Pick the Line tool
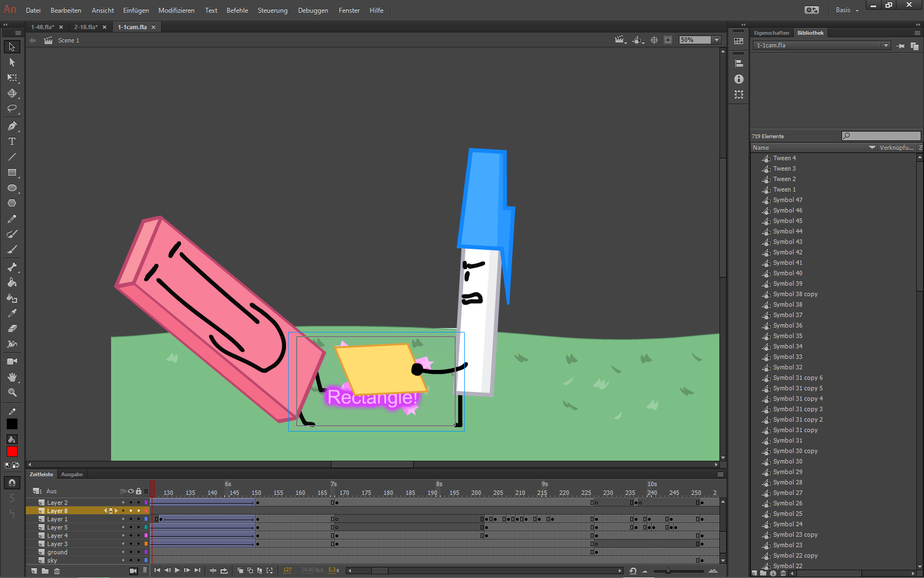924x578 pixels. click(x=12, y=157)
